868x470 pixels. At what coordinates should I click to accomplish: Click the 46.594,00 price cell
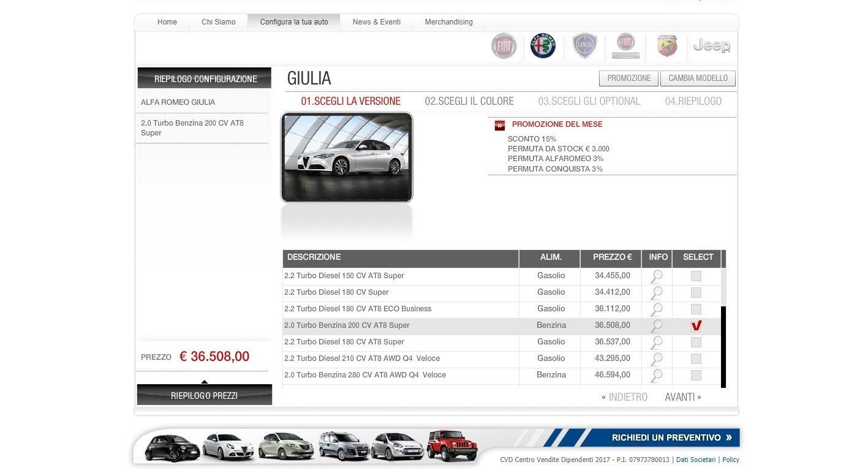(611, 376)
